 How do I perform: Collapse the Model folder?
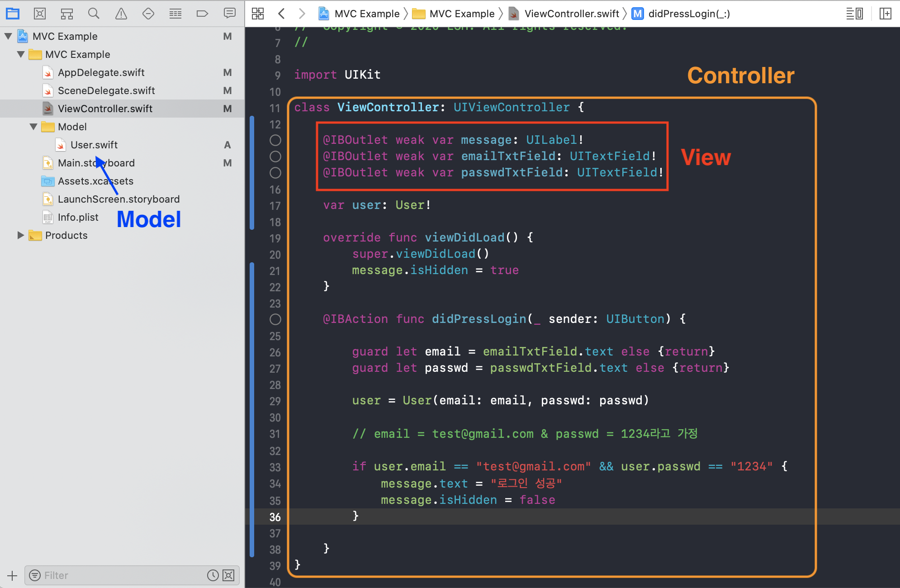point(33,127)
